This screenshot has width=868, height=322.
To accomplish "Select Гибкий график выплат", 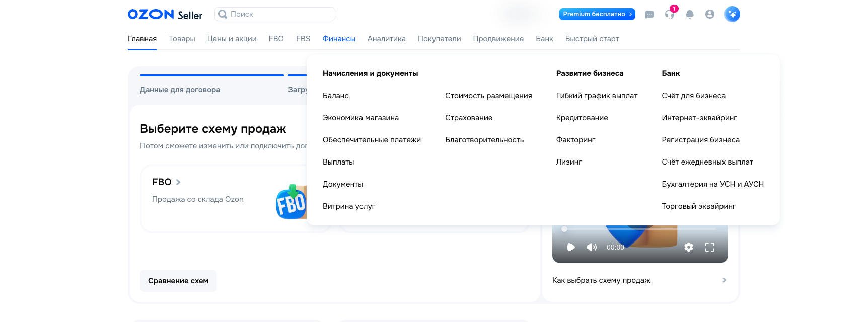I will point(597,96).
